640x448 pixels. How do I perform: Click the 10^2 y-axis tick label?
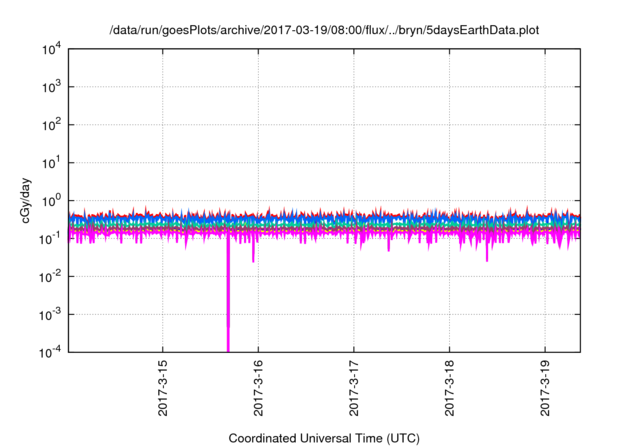(x=52, y=125)
